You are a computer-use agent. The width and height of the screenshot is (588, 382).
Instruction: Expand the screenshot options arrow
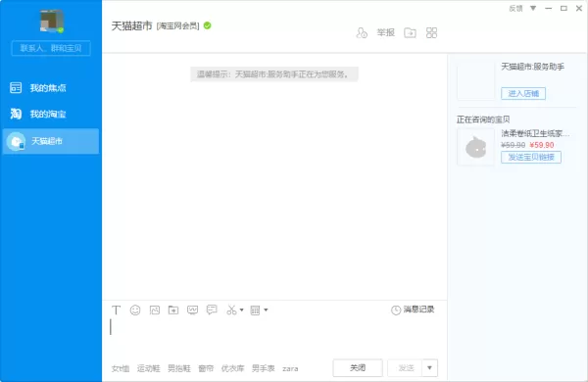tap(241, 310)
